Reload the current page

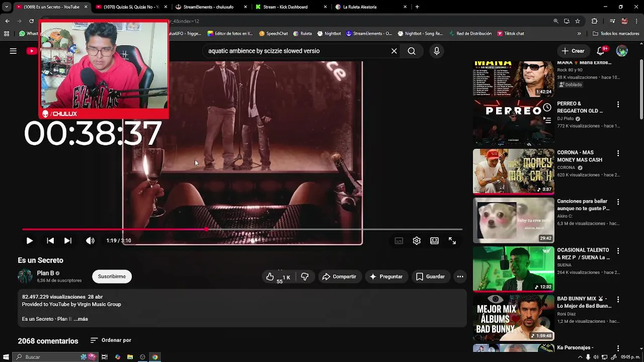pos(31,21)
